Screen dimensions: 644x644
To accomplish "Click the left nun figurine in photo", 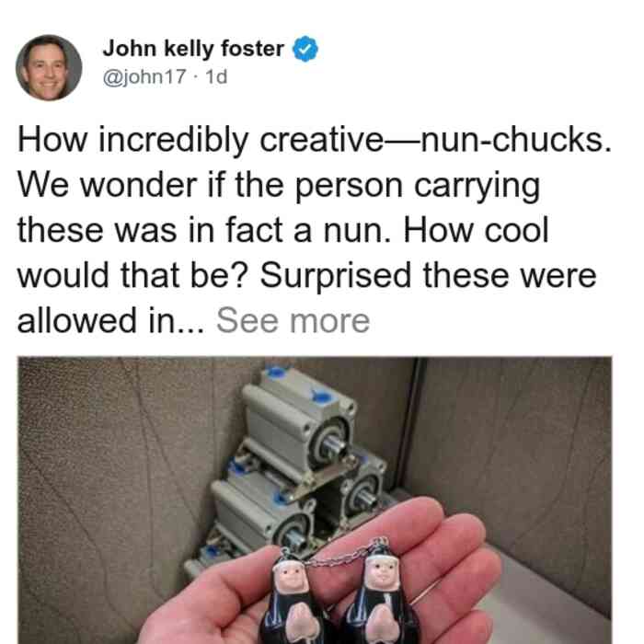I will pos(293,598).
